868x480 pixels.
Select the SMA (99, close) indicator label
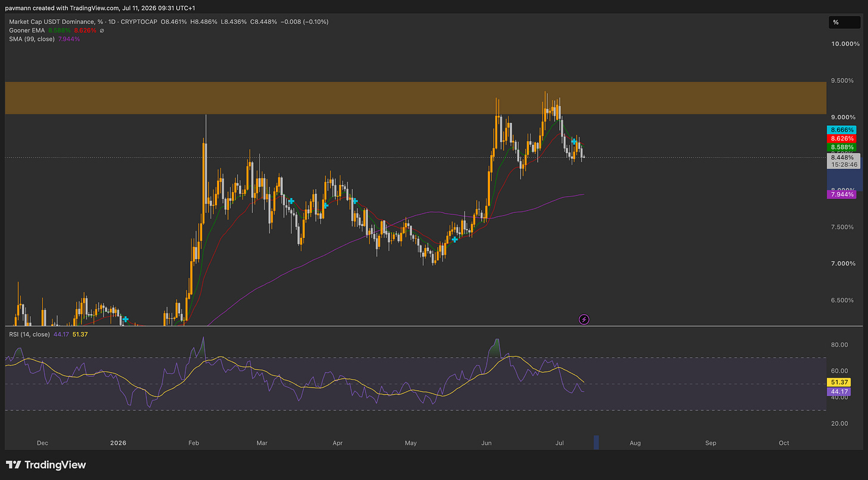tap(32, 39)
